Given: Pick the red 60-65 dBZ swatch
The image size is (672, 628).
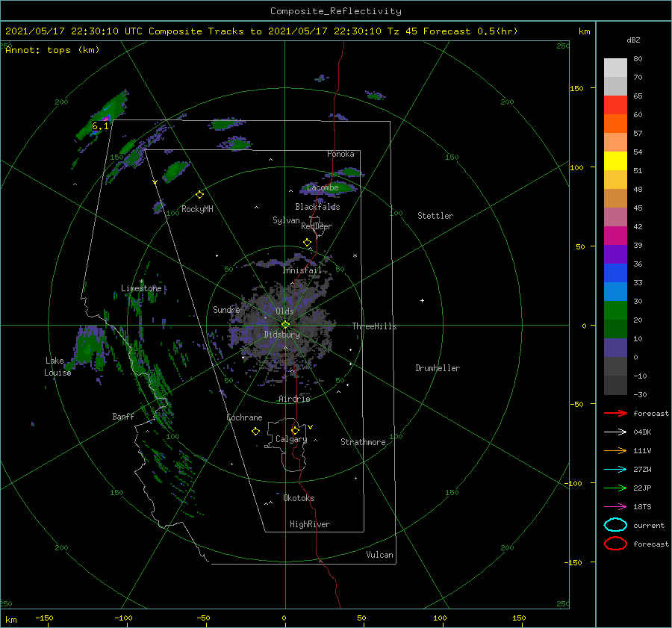Looking at the screenshot, I should 615,105.
